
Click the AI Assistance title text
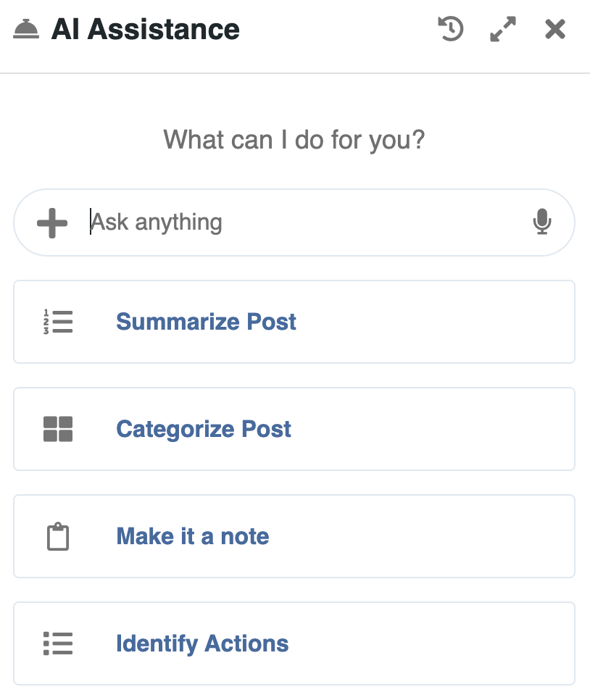point(146,30)
